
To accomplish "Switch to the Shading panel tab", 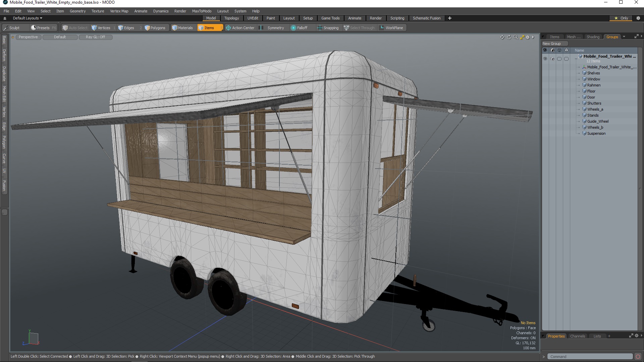I will coord(593,37).
